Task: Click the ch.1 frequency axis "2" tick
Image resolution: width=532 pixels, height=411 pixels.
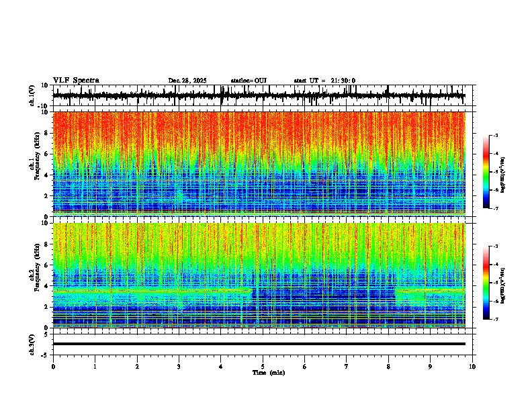Action: coord(47,196)
